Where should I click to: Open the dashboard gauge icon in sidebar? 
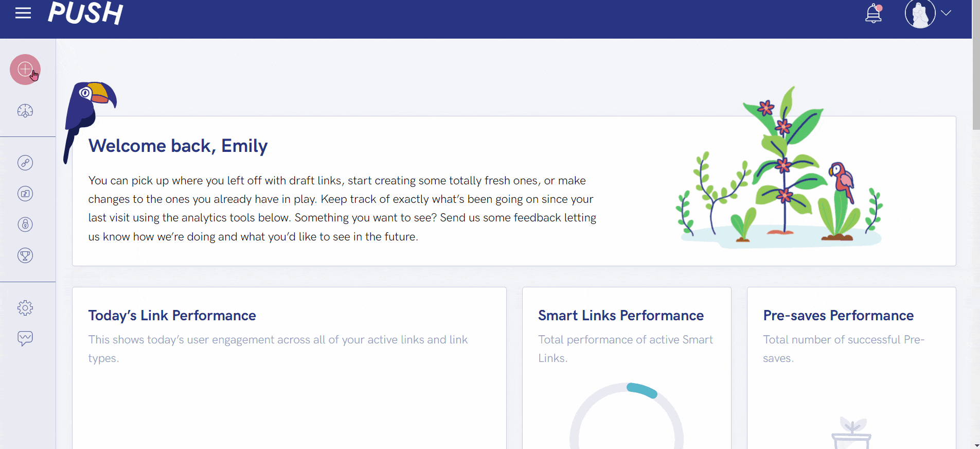(x=25, y=111)
